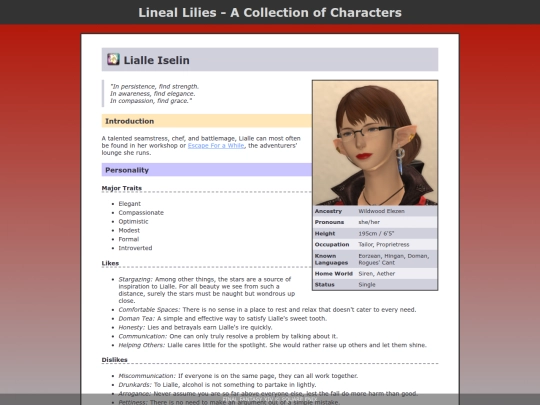Viewport: 540px width, 405px height.
Task: Click the 'Introverted' trait item
Action: point(135,248)
